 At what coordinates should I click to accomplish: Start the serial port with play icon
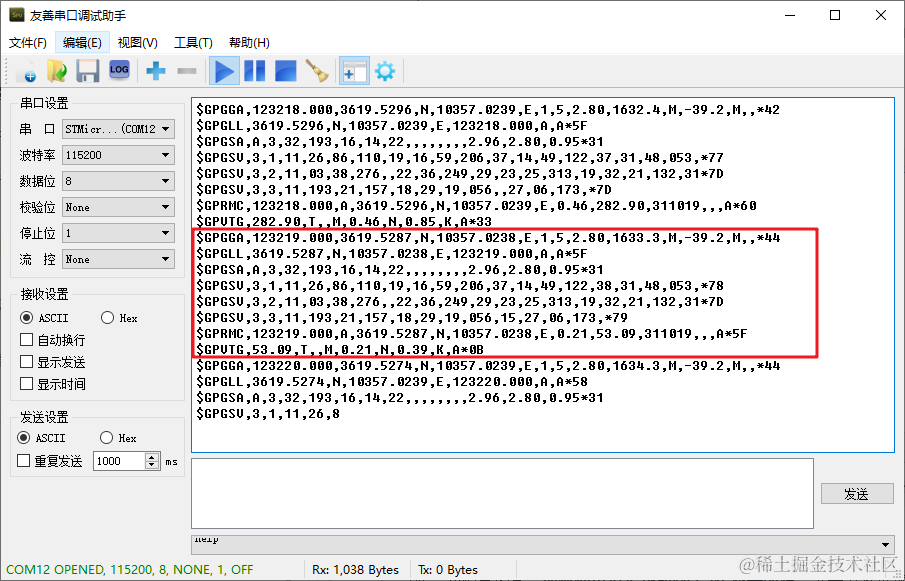pos(224,72)
